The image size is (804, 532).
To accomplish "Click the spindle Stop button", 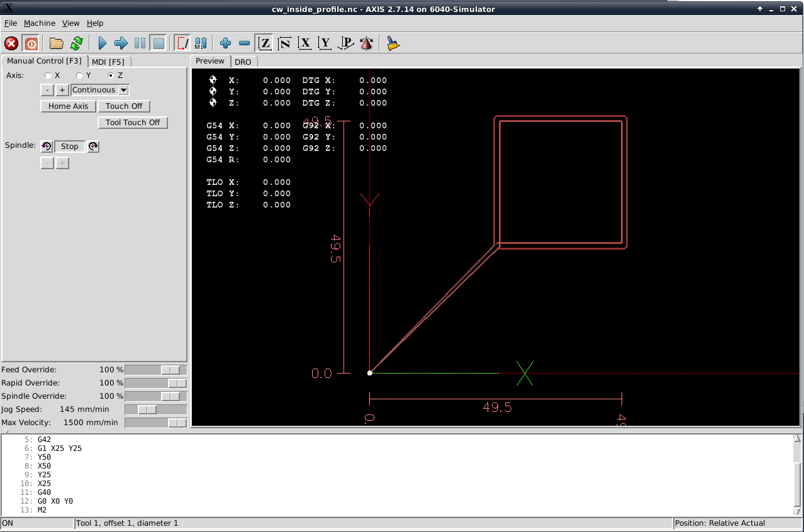I will [x=70, y=147].
